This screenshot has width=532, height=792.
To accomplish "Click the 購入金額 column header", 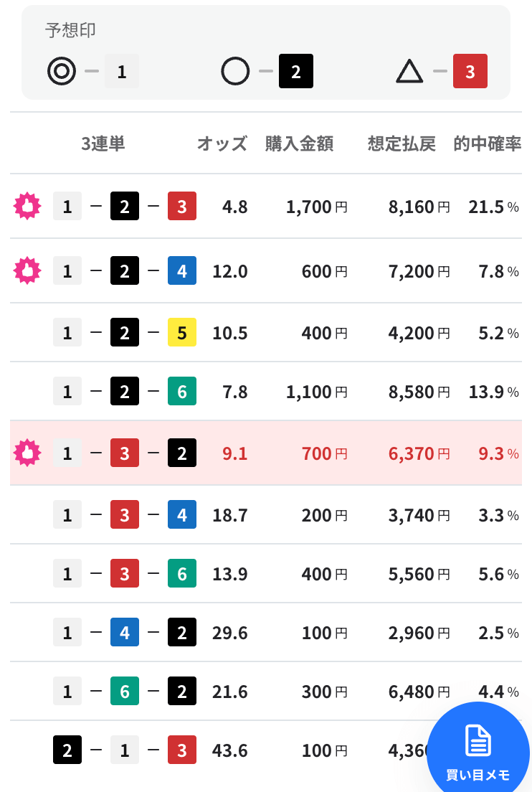I will [299, 143].
